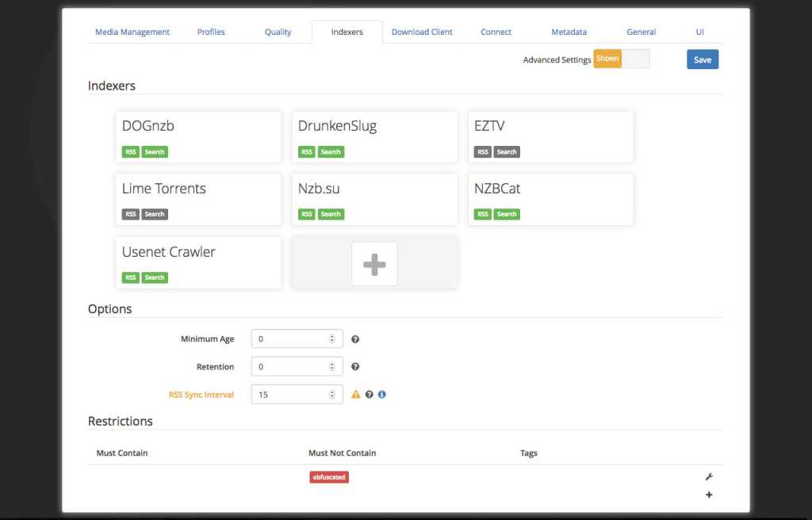Click the Search badge on Lime Torrents
Image resolution: width=812 pixels, height=520 pixels.
(155, 214)
